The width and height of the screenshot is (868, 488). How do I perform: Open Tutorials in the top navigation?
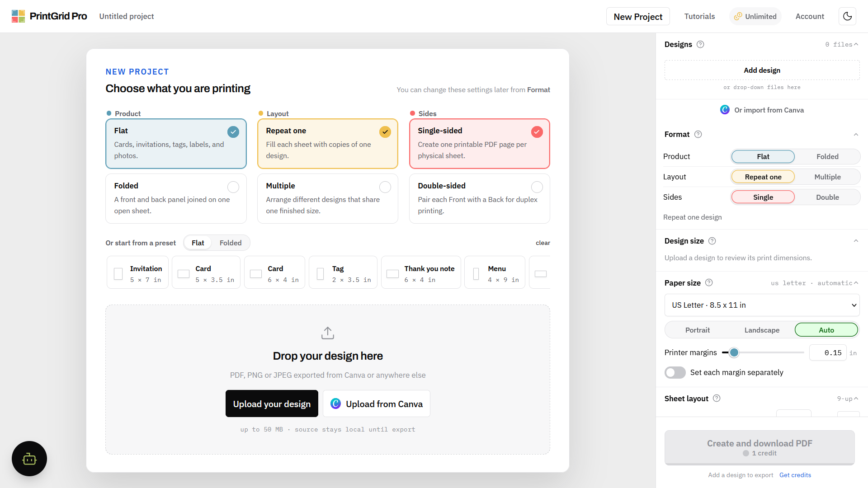pyautogui.click(x=699, y=16)
